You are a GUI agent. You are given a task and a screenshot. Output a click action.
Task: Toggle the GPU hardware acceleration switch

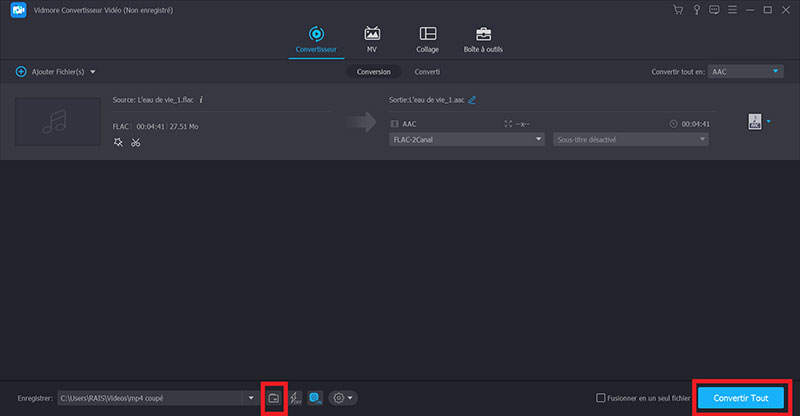[315, 397]
